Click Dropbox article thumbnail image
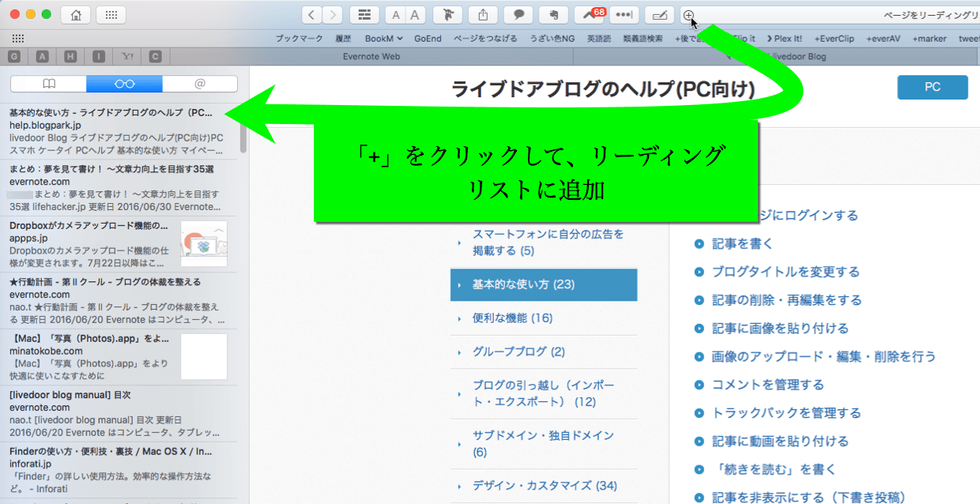This screenshot has height=504, width=980. [204, 243]
